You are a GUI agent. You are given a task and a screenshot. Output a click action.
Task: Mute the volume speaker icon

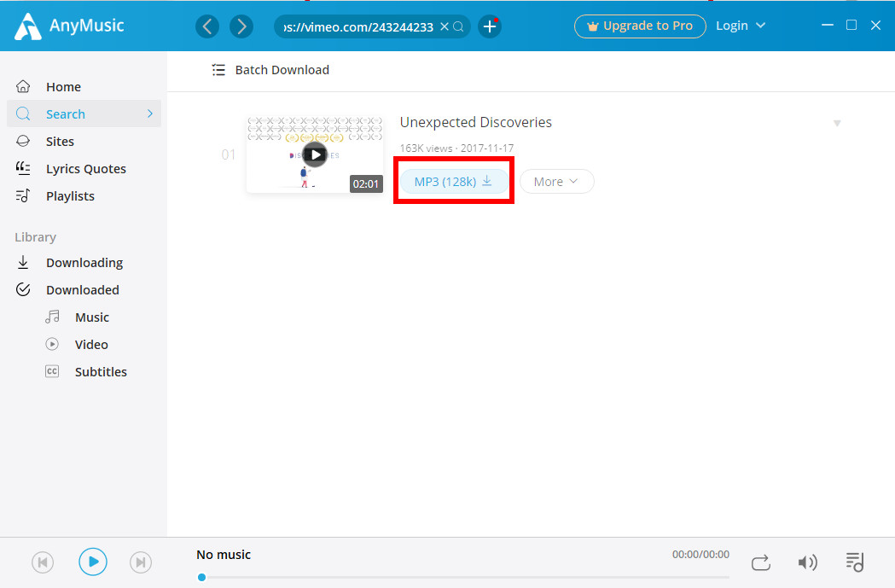pyautogui.click(x=807, y=562)
